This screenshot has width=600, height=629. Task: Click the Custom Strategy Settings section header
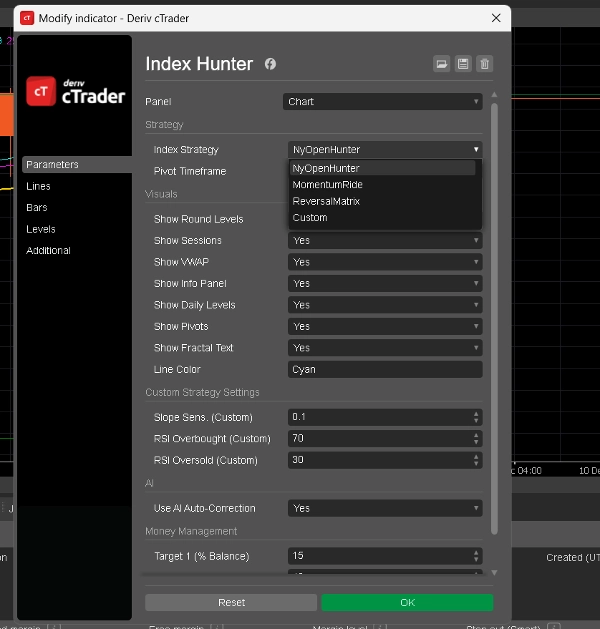click(202, 392)
